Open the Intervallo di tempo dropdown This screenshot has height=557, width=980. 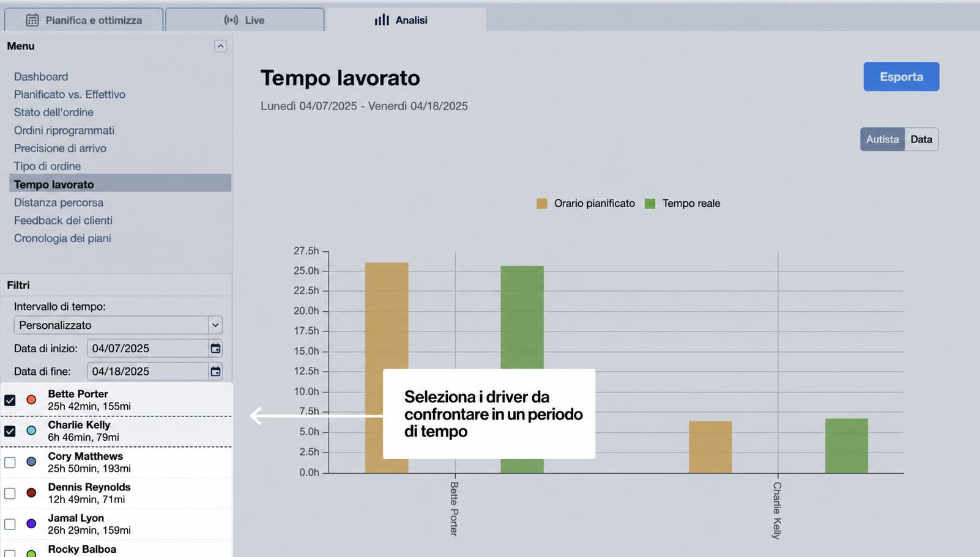coord(118,325)
